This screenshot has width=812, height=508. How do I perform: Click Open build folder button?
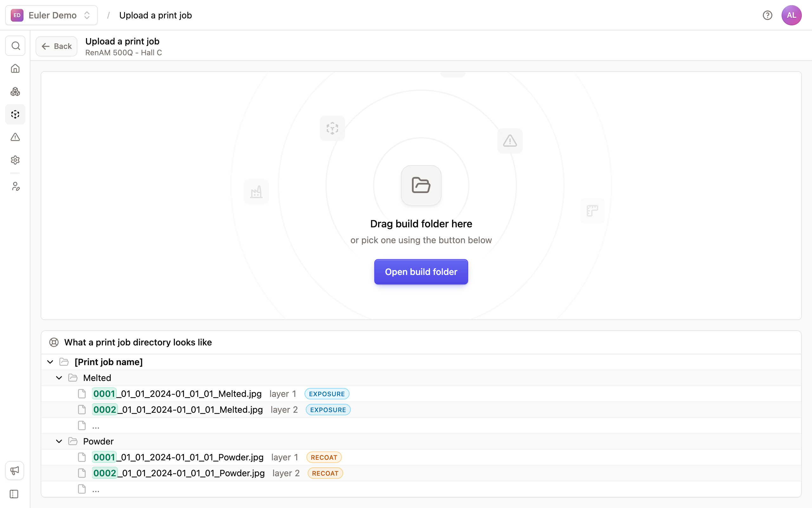pyautogui.click(x=421, y=272)
